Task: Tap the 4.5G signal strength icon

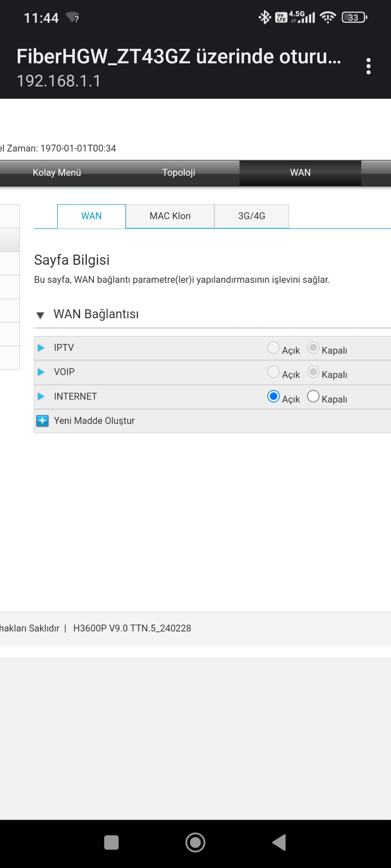Action: click(302, 17)
